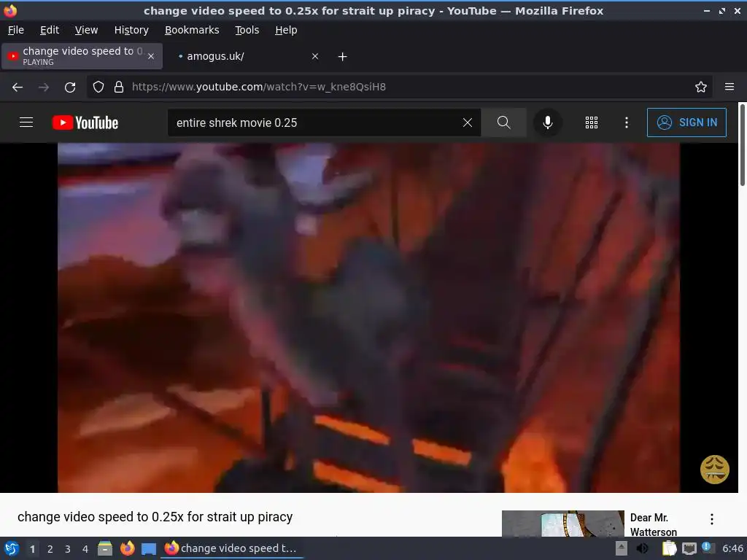747x560 pixels.
Task: Open the update notifier tray icon
Action: [708, 548]
